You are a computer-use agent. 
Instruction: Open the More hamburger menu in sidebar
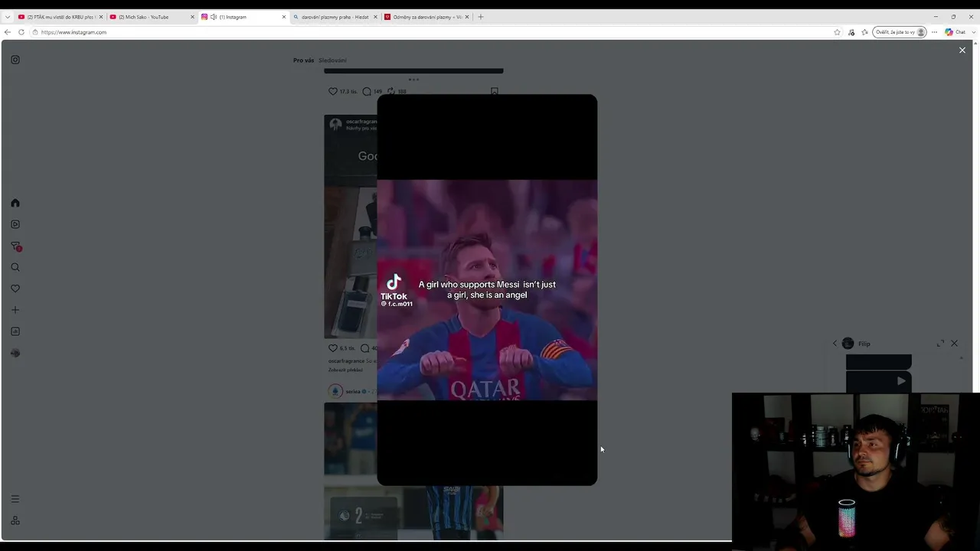(x=15, y=499)
